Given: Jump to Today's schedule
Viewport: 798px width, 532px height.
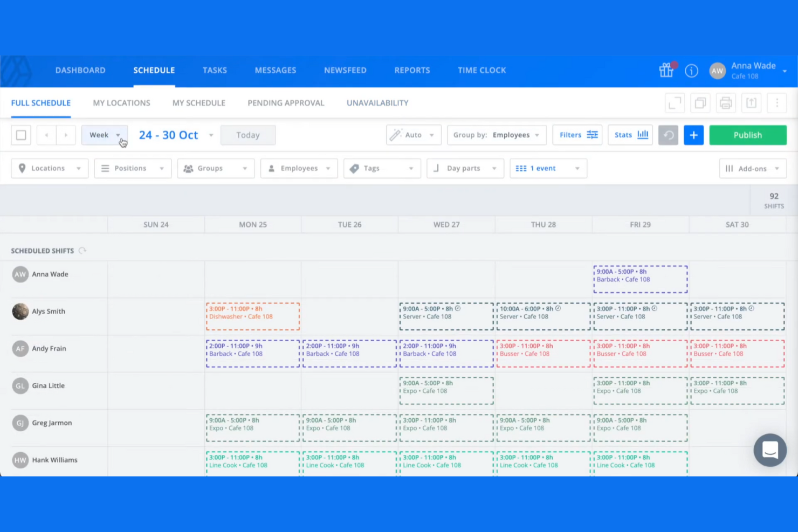Looking at the screenshot, I should coord(248,135).
